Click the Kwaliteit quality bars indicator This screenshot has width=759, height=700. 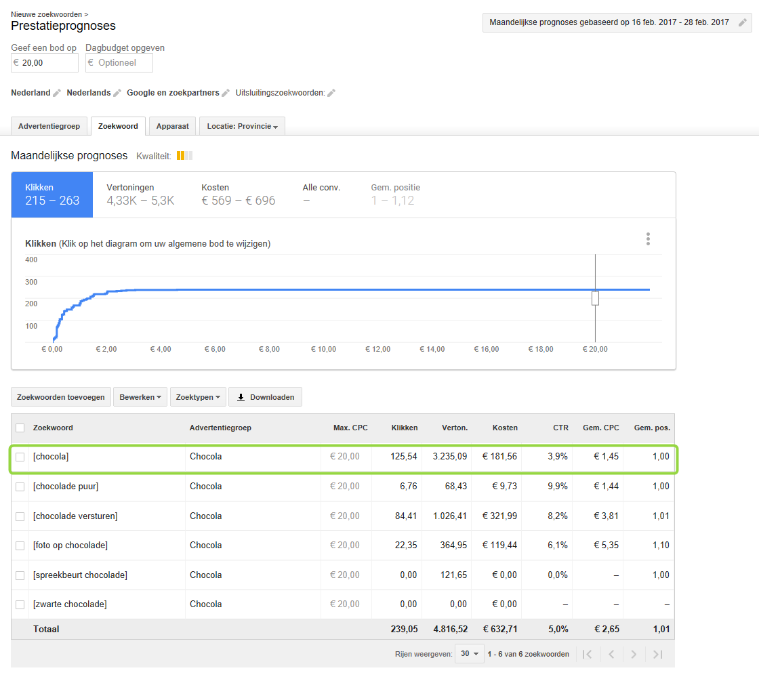coord(184,155)
